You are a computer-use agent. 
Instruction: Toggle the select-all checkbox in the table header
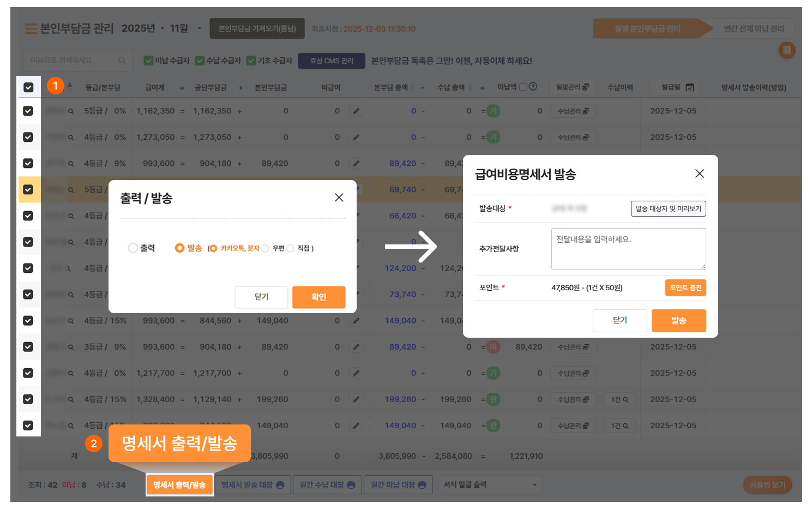(28, 87)
